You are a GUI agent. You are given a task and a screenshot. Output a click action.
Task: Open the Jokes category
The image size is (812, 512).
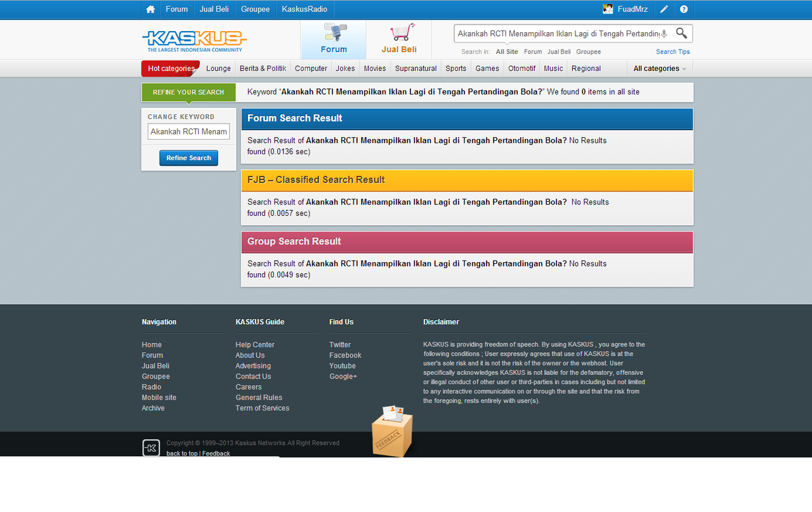[345, 69]
